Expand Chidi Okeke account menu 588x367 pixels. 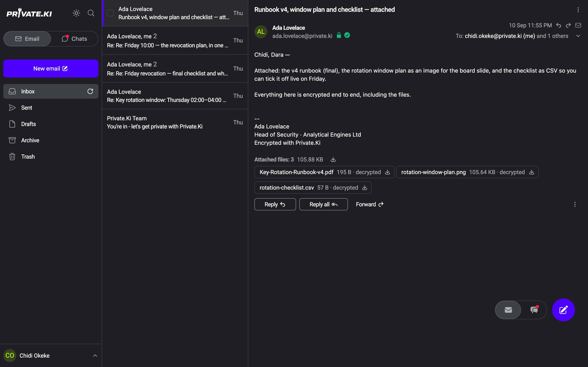click(x=95, y=356)
